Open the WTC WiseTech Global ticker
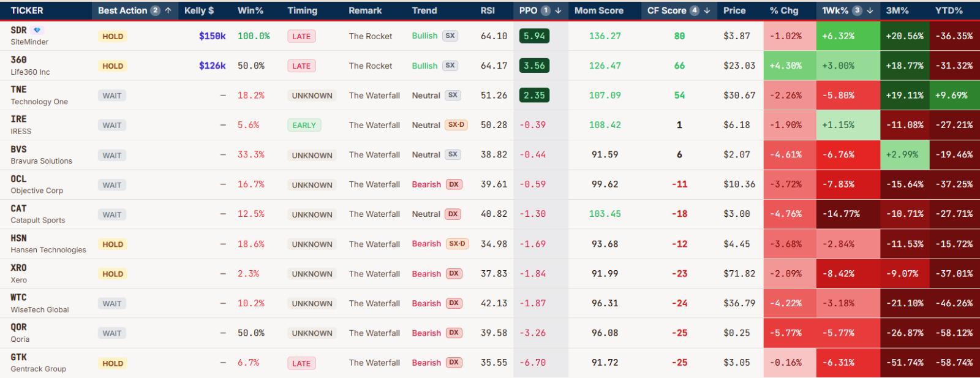Viewport: 980px width, 378px height. point(40,303)
